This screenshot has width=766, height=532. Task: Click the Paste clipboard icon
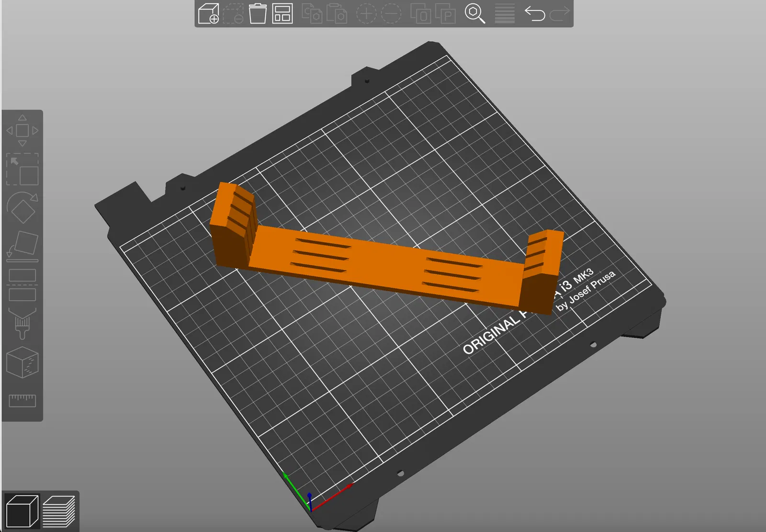coord(337,13)
